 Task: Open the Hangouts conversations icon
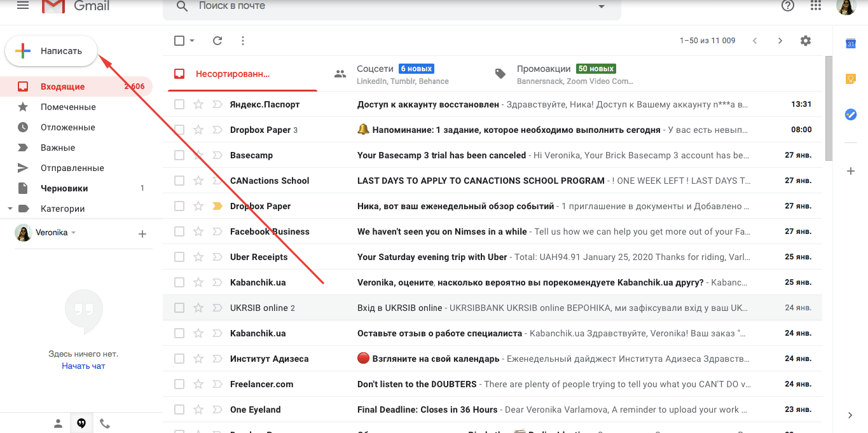coord(81,423)
